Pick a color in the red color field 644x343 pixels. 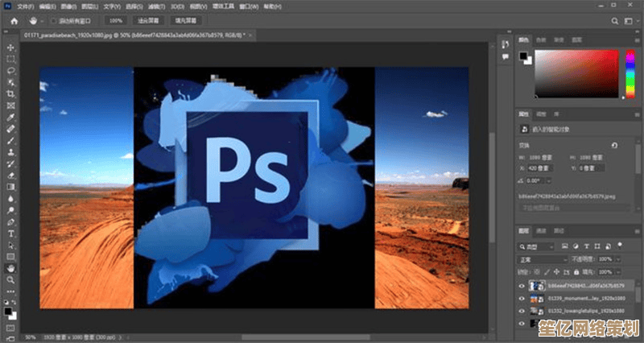(x=576, y=74)
